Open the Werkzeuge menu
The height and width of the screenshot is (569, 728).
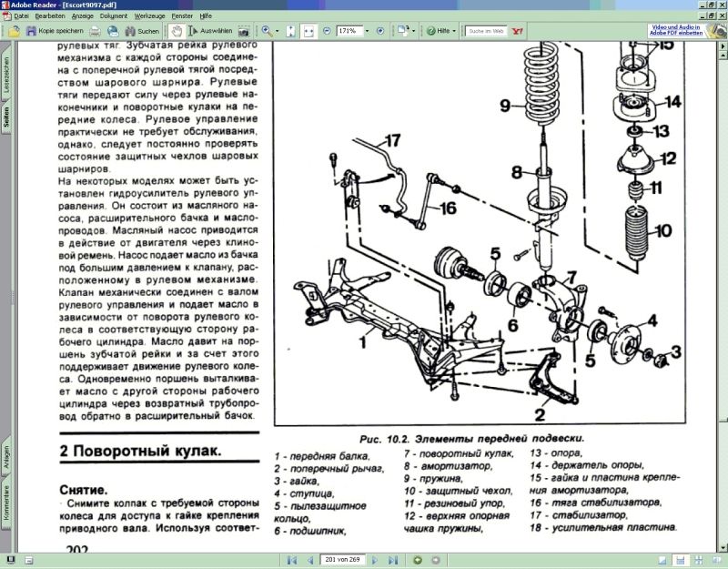[x=149, y=15]
